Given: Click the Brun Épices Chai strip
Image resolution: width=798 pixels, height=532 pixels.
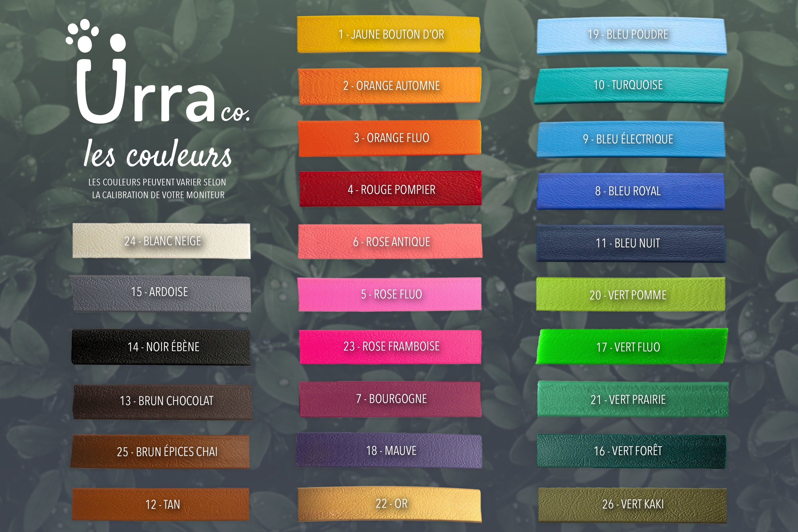Looking at the screenshot, I should pos(160,452).
